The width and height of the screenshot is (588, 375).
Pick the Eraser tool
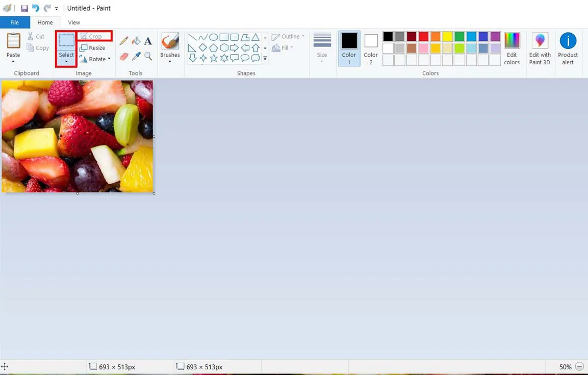(x=124, y=57)
